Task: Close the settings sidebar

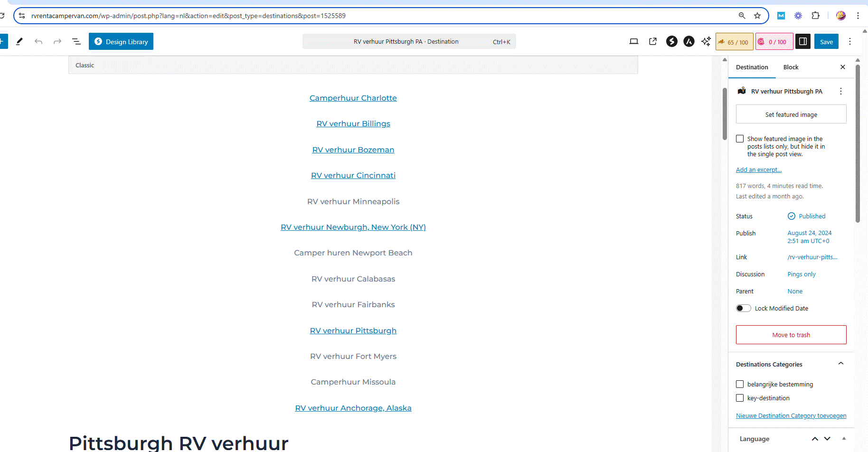Action: 843,67
